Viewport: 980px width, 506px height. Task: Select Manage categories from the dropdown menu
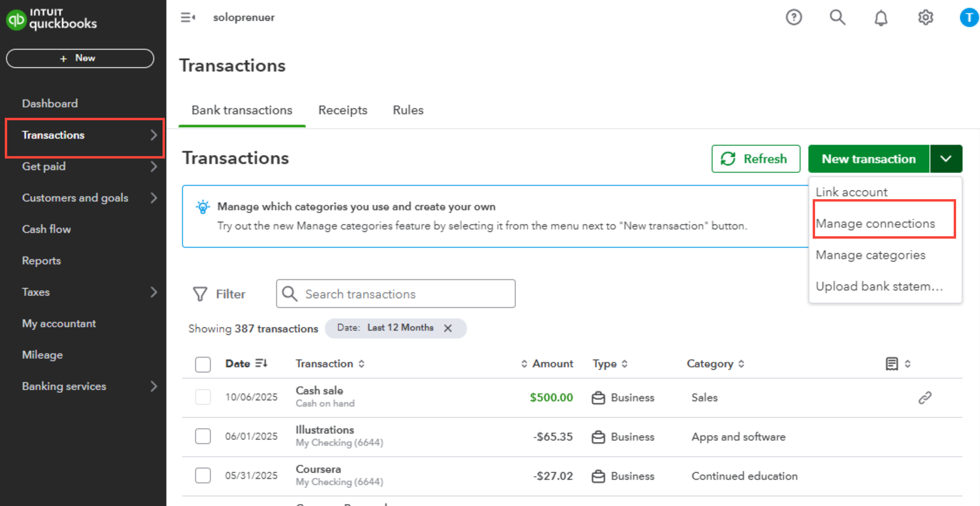(x=870, y=255)
